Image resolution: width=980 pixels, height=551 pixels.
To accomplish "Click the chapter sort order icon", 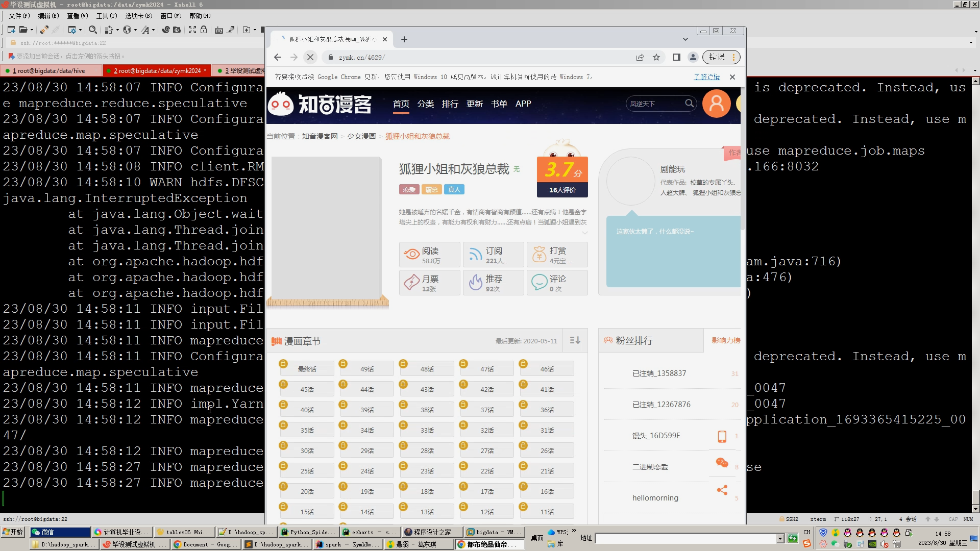I will 575,340.
